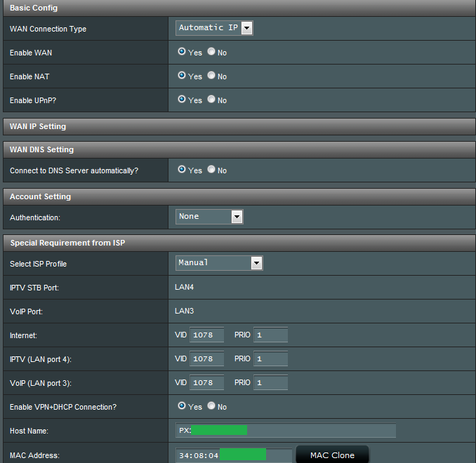
Task: Select Yes for Enable UPnP
Action: tap(182, 100)
